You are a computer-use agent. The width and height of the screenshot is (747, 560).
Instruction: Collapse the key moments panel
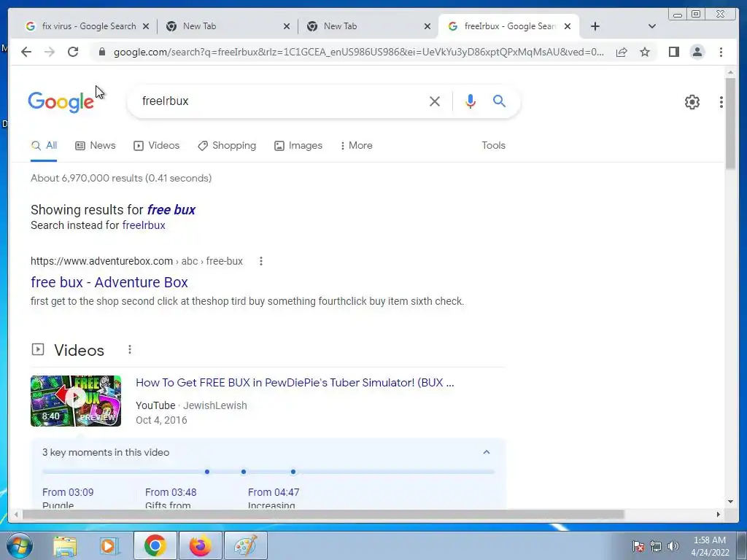point(487,452)
